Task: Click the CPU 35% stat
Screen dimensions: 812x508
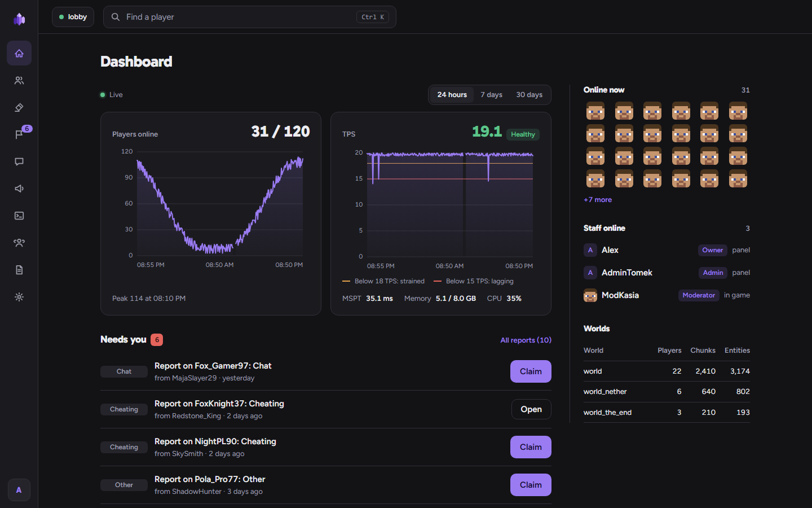Action: click(504, 299)
